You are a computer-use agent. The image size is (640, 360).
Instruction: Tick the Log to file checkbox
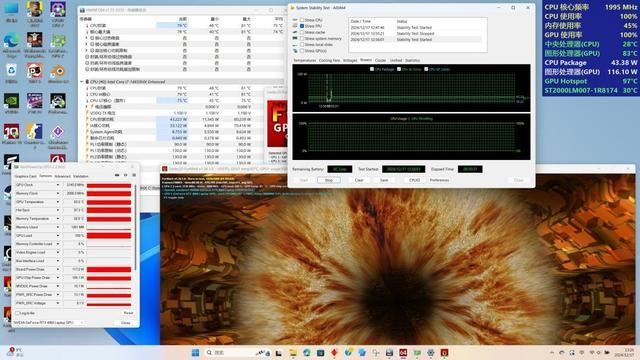(x=18, y=313)
